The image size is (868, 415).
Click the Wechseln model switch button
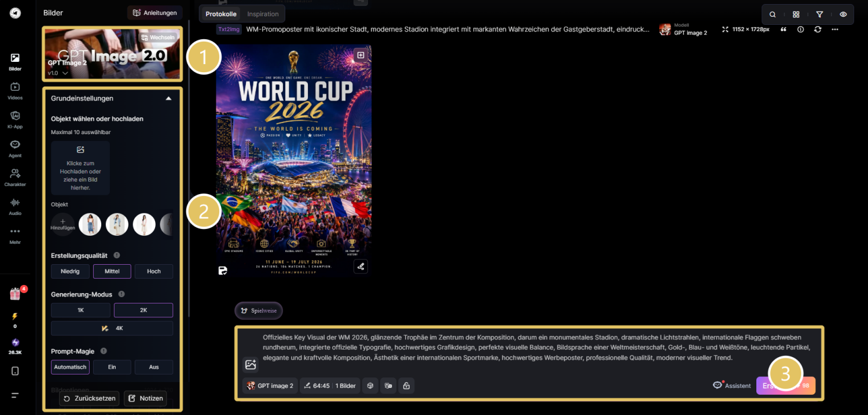click(157, 37)
